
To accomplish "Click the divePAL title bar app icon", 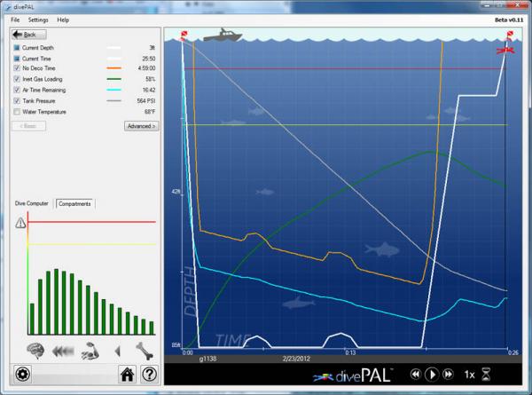I will (7, 7).
